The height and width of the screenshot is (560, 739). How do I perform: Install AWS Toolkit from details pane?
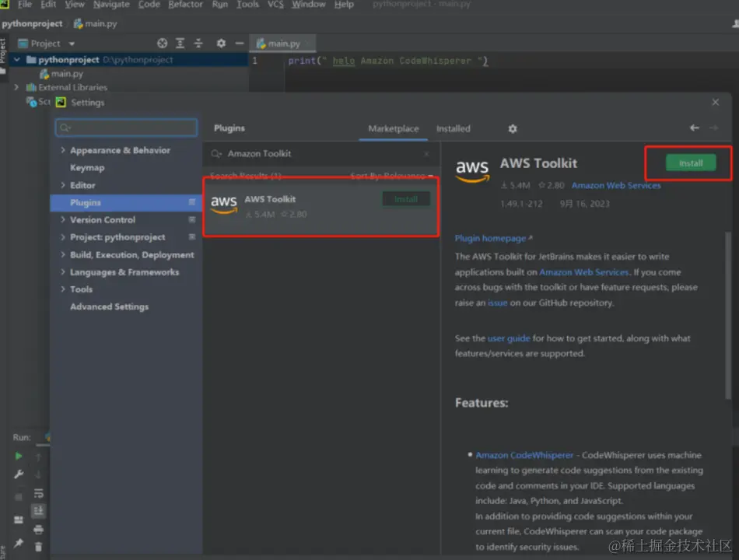point(690,163)
